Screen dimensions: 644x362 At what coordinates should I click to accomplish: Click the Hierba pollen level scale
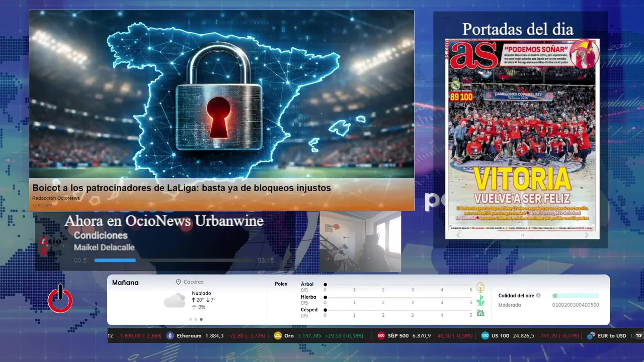[398, 298]
